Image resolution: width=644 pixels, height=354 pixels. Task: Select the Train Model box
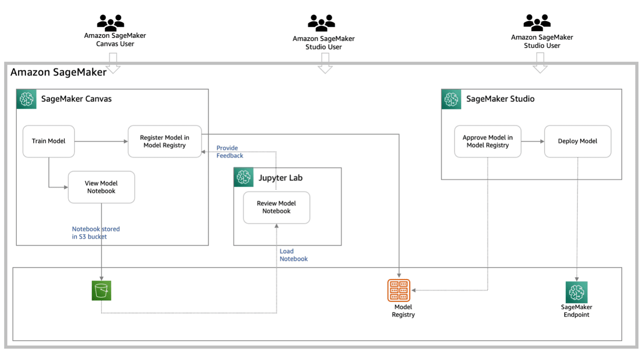click(49, 141)
